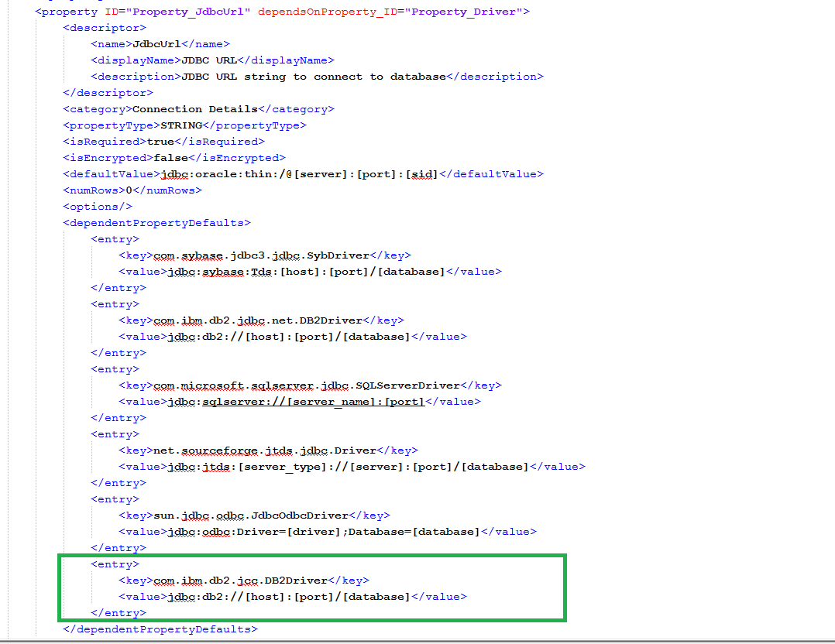Viewport: 835px width, 644px height.
Task: Select the self-closing options element
Action: pyautogui.click(x=97, y=206)
